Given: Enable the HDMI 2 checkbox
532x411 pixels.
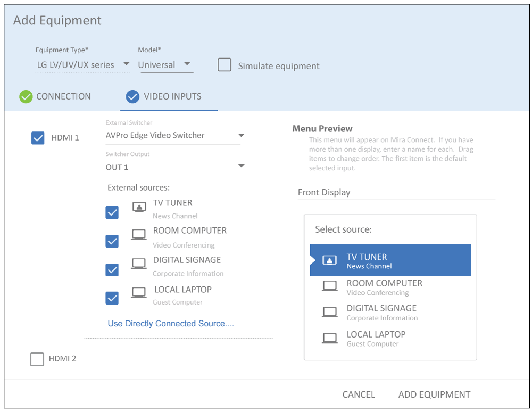Looking at the screenshot, I should [x=37, y=359].
